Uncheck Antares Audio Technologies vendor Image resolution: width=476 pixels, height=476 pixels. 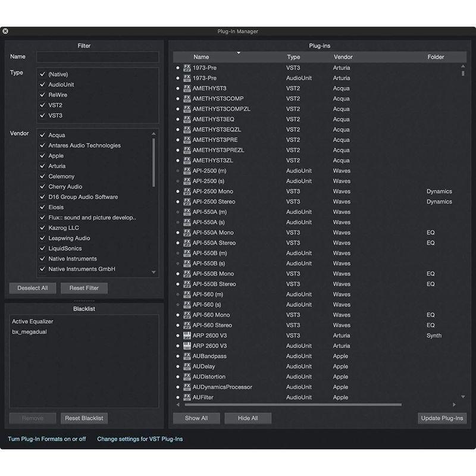42,145
